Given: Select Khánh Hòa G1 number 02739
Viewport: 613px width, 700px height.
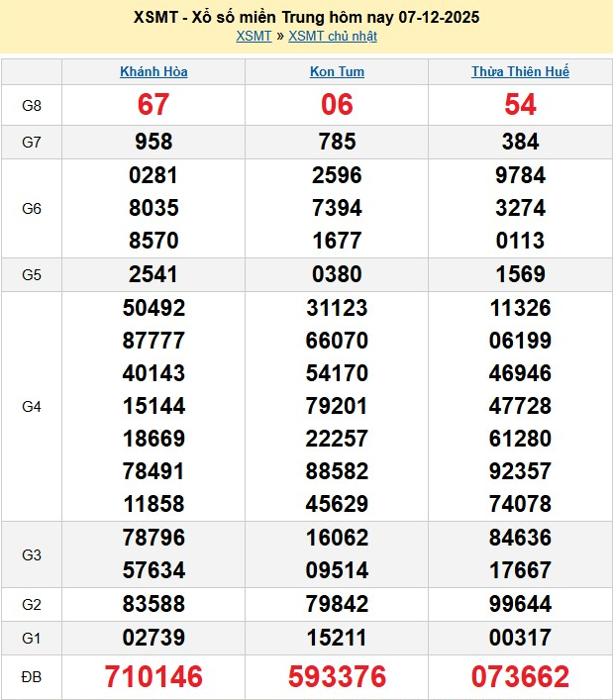Looking at the screenshot, I should 153,637.
